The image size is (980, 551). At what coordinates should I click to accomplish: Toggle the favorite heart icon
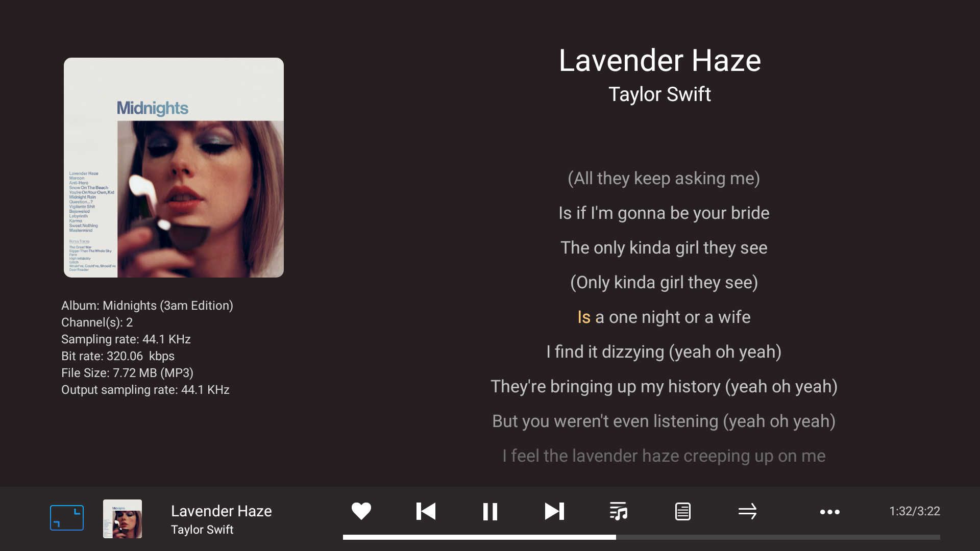point(361,511)
